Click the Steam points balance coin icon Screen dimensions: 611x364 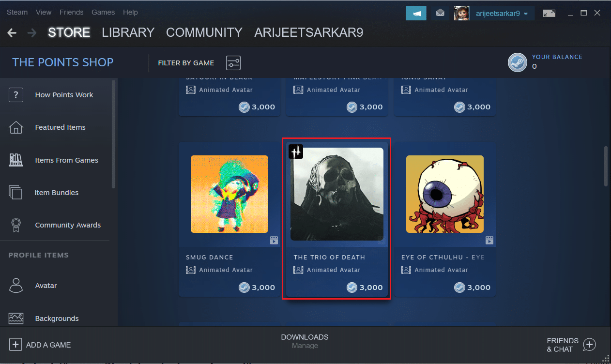coord(517,62)
